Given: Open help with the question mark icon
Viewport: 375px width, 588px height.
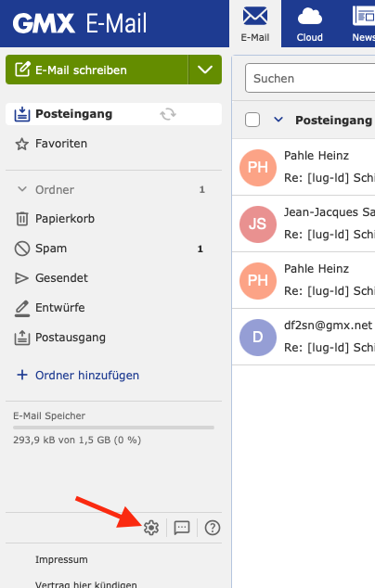Looking at the screenshot, I should pos(213,528).
